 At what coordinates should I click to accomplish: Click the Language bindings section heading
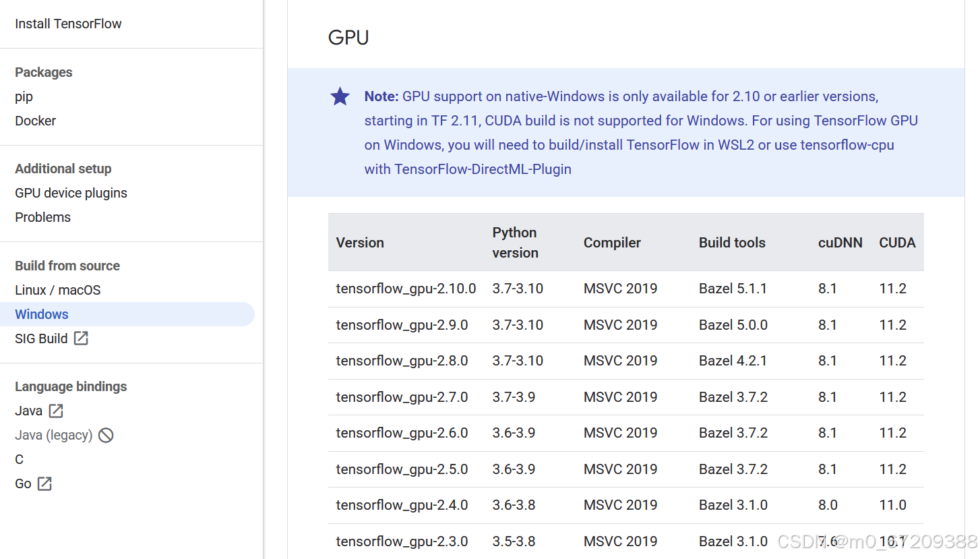tap(71, 386)
